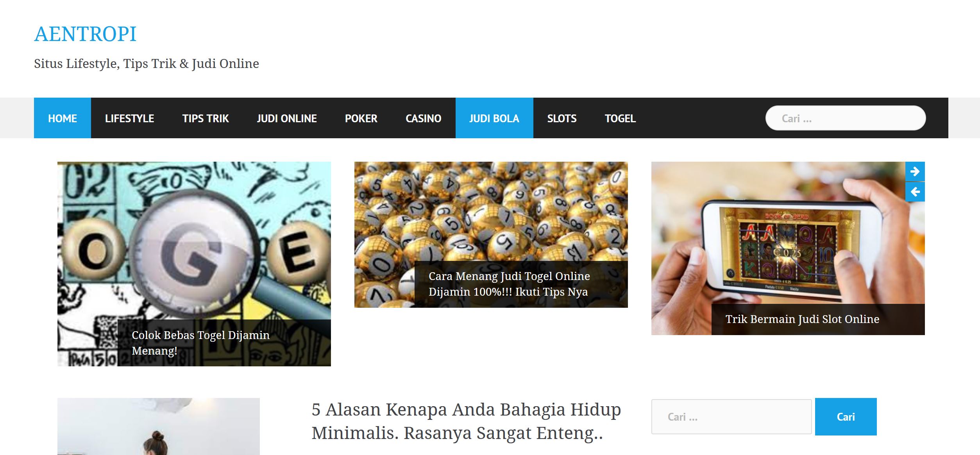Select JUDI ONLINE in the navigation bar

click(287, 118)
